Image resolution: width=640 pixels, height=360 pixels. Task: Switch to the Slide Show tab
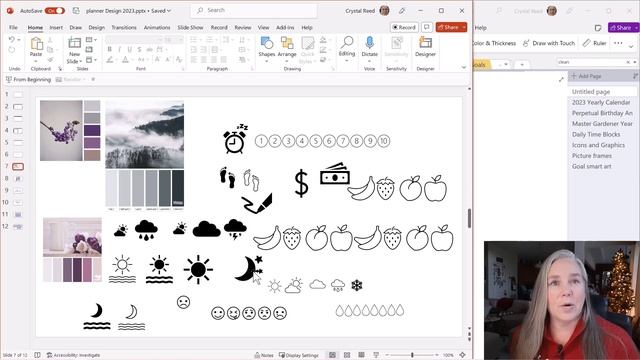[190, 27]
